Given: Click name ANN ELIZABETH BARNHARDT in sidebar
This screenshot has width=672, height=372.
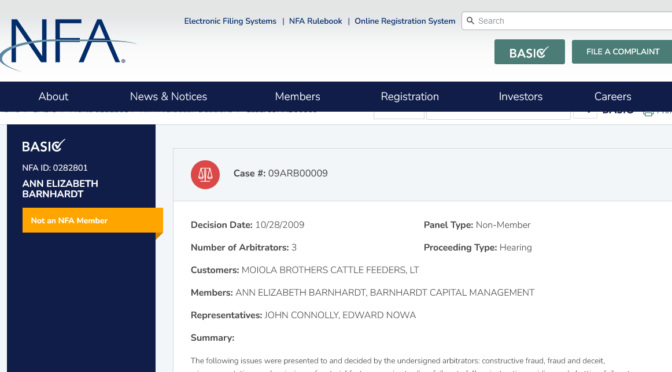Looking at the screenshot, I should click(60, 189).
